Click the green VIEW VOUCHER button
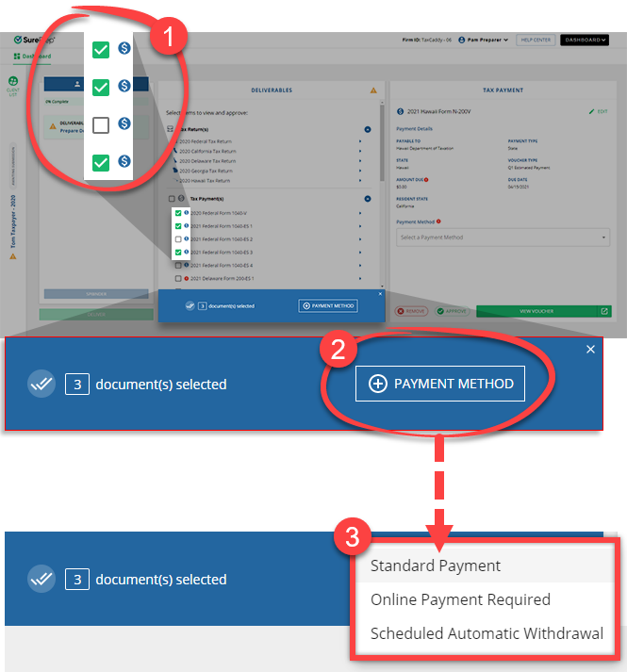Viewport: 627px width, 672px height. [x=536, y=311]
